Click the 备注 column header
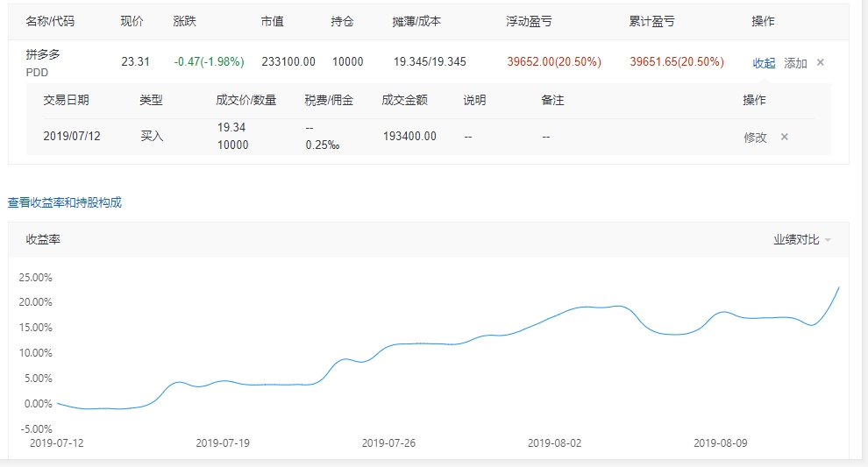Screen dimensions: 868x467 [552, 100]
